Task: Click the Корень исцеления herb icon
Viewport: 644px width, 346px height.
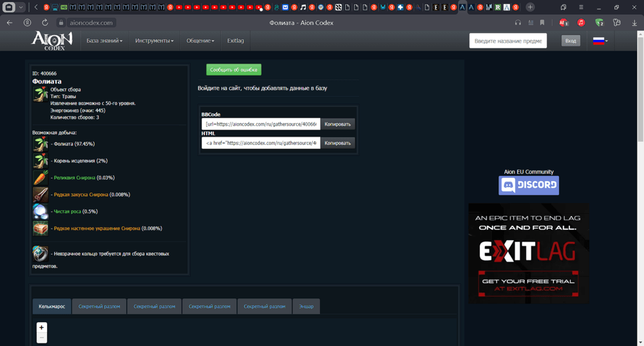Action: [x=41, y=161]
